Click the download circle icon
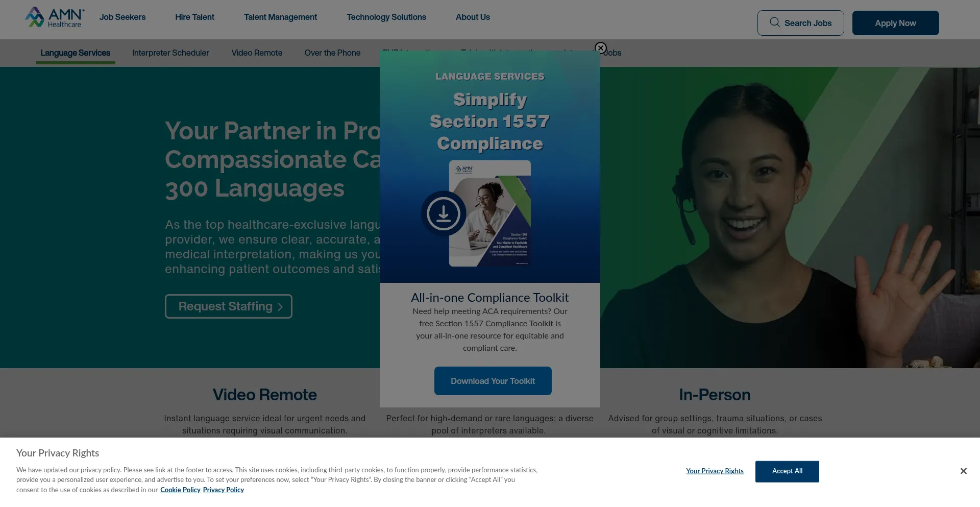The width and height of the screenshot is (980, 507). click(444, 213)
